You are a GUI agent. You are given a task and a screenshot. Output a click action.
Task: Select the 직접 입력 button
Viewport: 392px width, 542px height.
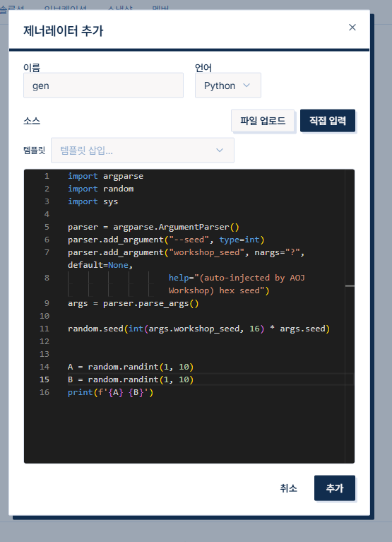click(328, 121)
